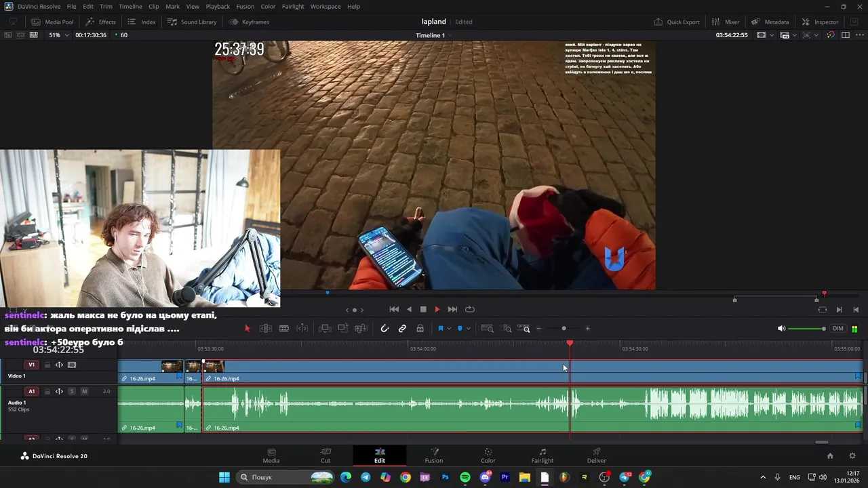Open the Inspector panel
Viewport: 868px width, 488px height.
tap(820, 22)
